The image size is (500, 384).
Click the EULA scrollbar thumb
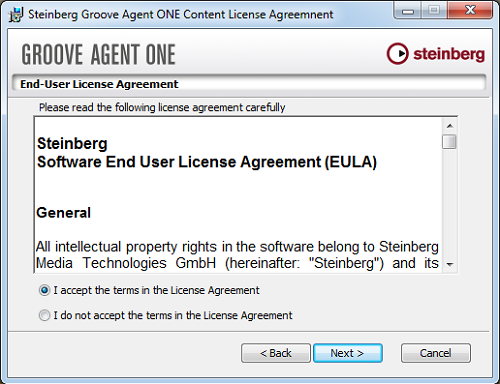pyautogui.click(x=449, y=141)
